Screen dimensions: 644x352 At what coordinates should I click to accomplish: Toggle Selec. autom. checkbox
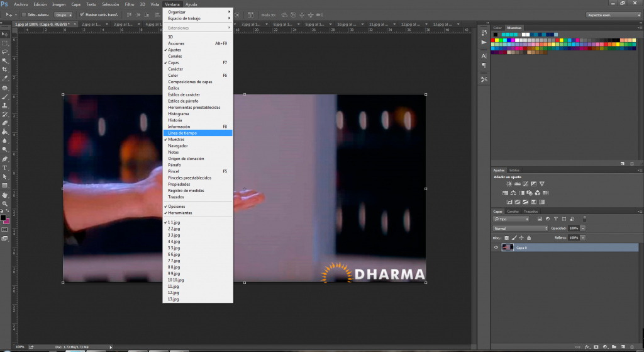point(24,15)
